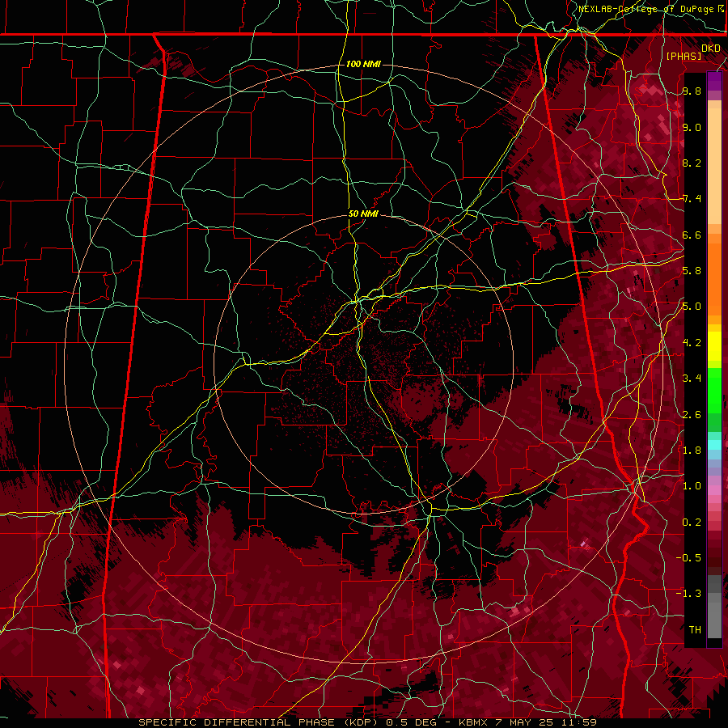This screenshot has width=728, height=728.
Task: Click the 8.2 value on the color scale
Action: [x=692, y=163]
